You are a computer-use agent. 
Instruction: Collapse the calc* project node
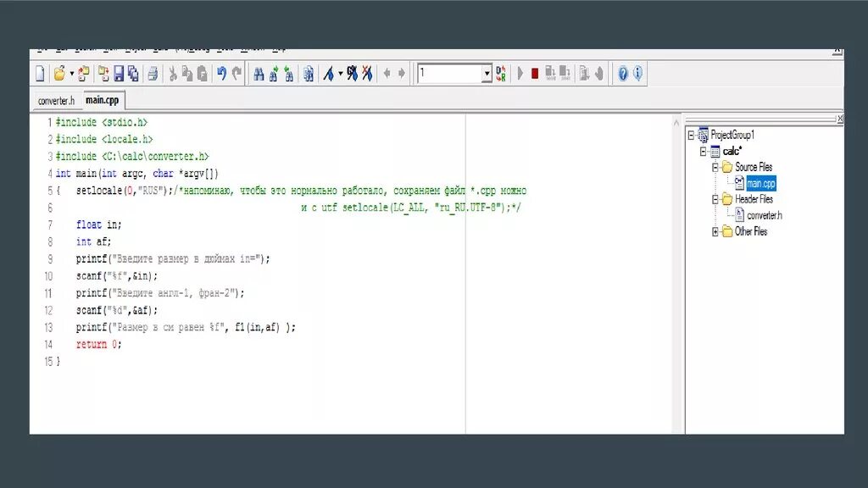tap(703, 151)
